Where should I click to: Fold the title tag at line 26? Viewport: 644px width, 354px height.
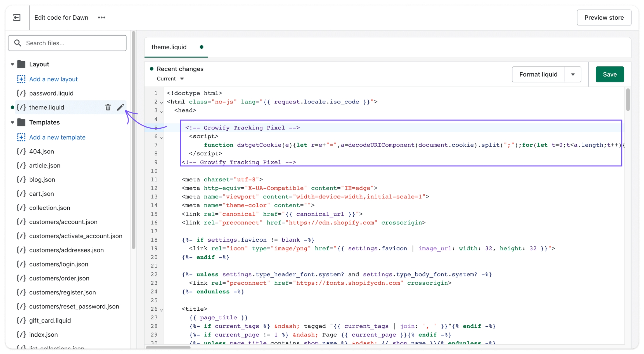point(162,310)
